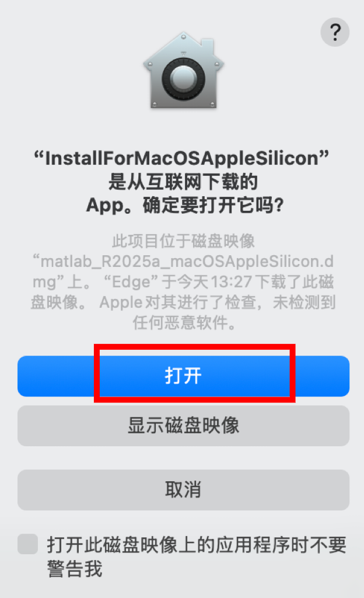The width and height of the screenshot is (364, 598).
Task: Confirm with the blue 打开 button
Action: pos(184,376)
